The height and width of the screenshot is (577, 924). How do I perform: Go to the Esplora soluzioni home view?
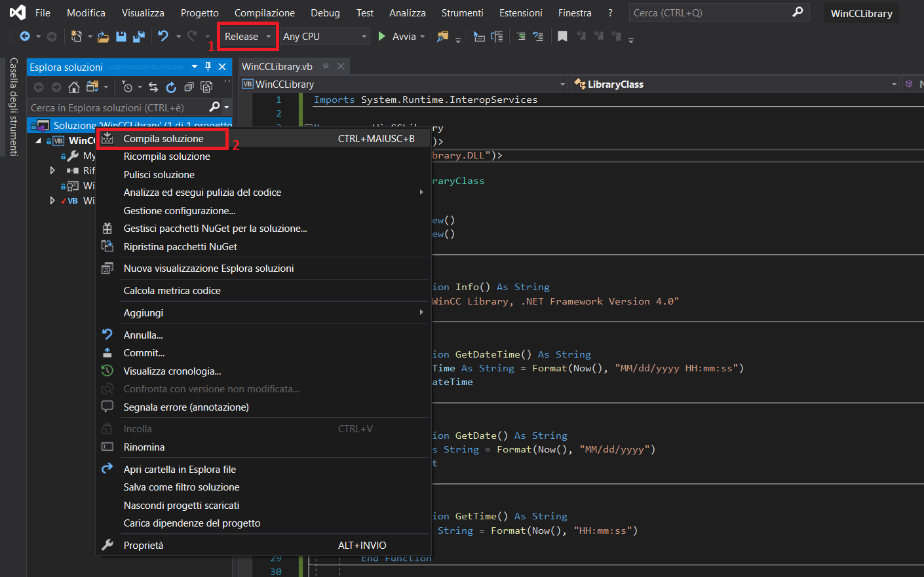[x=75, y=86]
